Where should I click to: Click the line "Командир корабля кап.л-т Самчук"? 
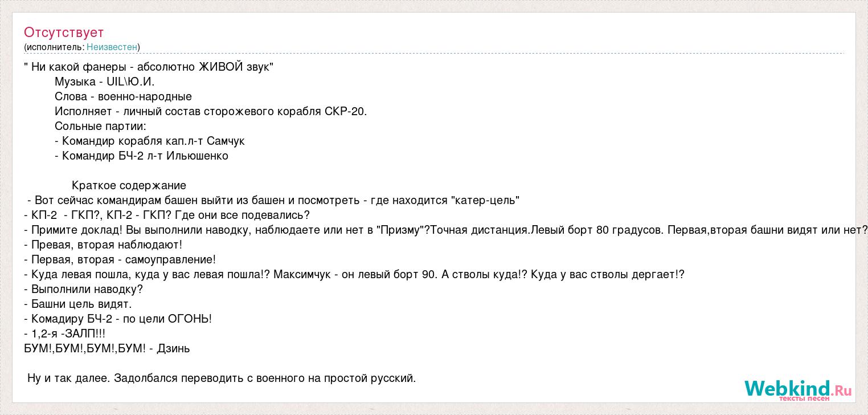(150, 141)
